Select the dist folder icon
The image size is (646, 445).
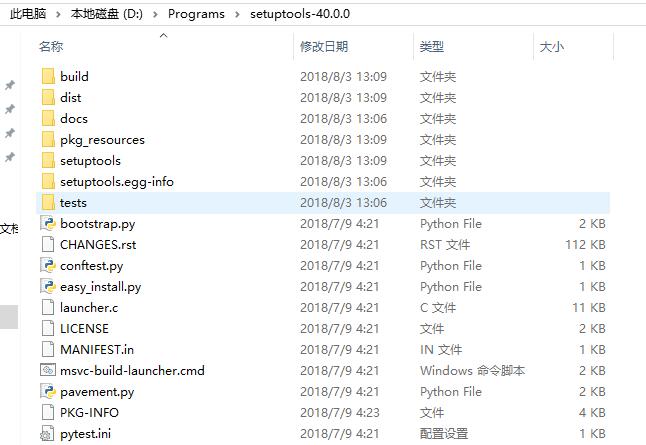[48, 98]
